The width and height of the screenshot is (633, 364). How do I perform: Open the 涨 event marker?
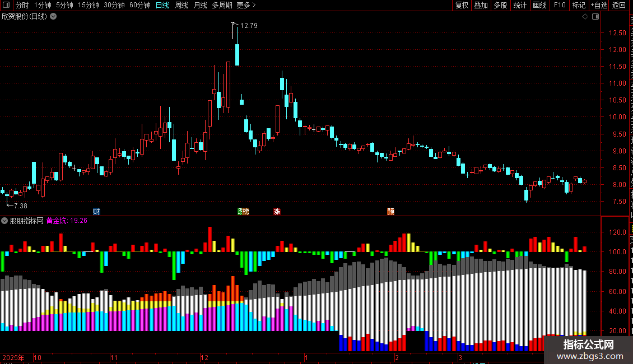pyautogui.click(x=277, y=212)
